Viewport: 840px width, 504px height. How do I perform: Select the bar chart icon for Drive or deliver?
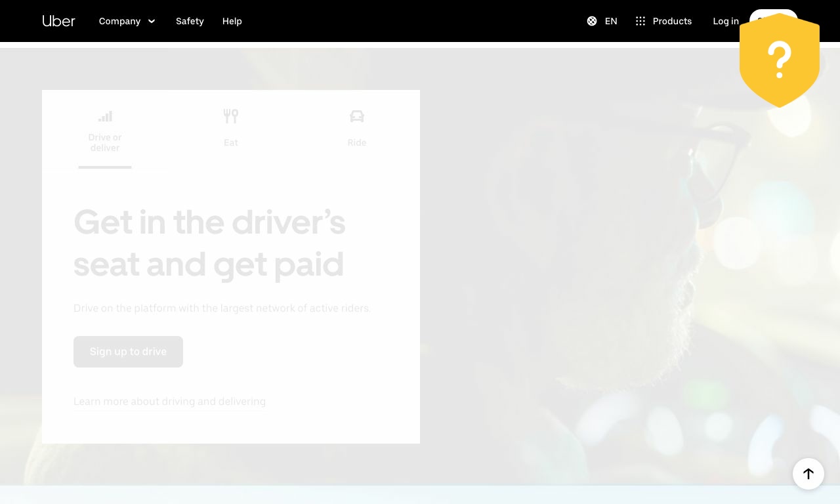(x=105, y=116)
